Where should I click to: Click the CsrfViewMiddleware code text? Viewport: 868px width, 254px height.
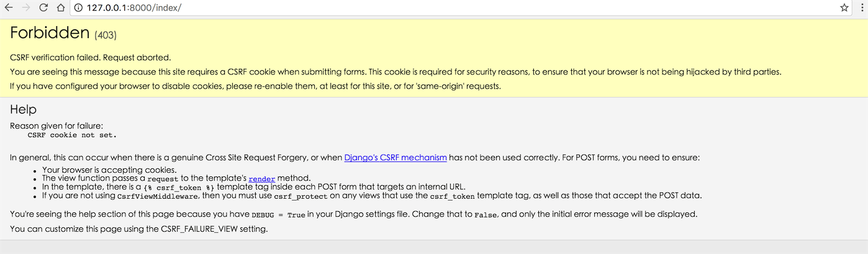coord(158,196)
